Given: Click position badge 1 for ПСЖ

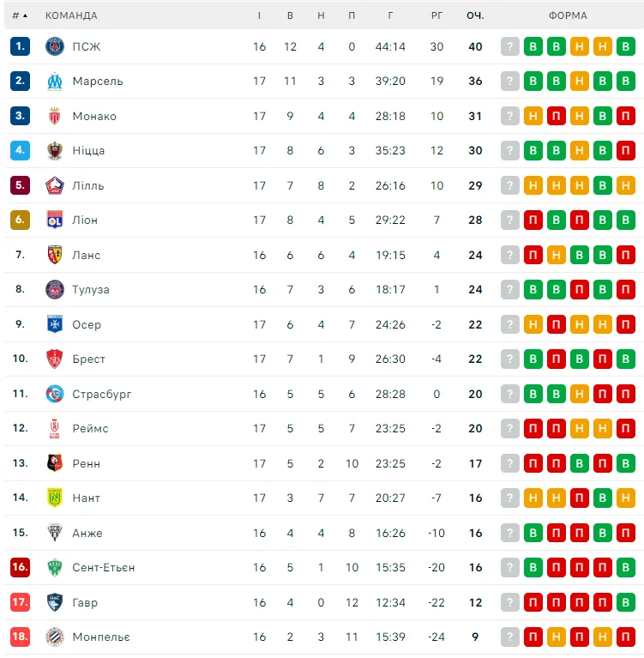Looking at the screenshot, I should pos(21,46).
